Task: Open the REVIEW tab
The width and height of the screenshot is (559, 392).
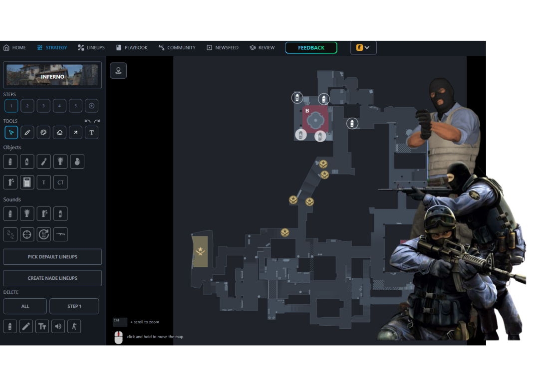Action: [262, 47]
